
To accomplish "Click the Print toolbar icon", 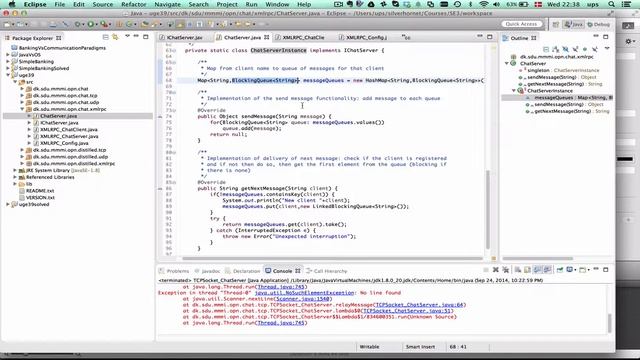I will pos(53,24).
